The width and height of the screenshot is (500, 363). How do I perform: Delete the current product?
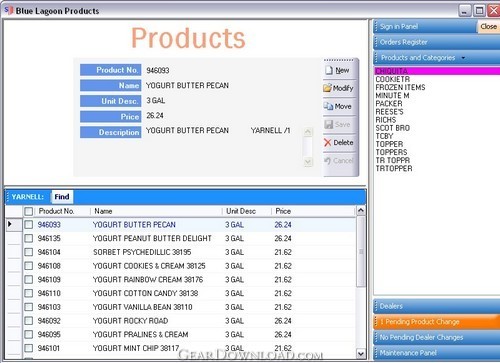[x=339, y=143]
